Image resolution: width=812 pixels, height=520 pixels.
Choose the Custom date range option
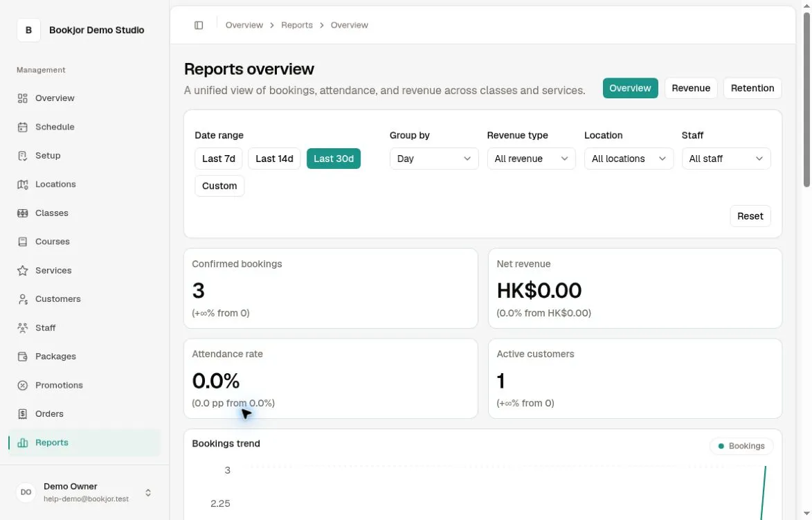[x=219, y=186]
